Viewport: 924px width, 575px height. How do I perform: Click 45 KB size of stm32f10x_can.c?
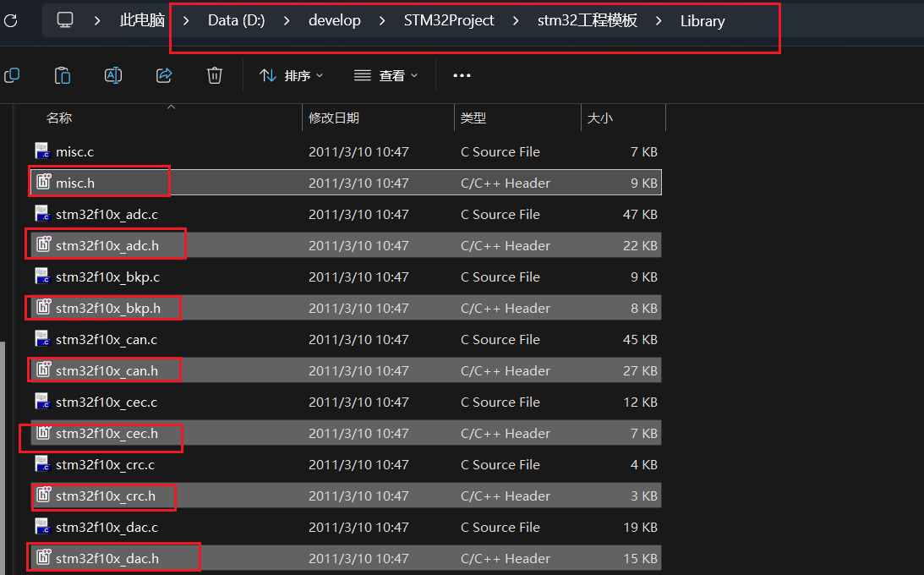640,339
